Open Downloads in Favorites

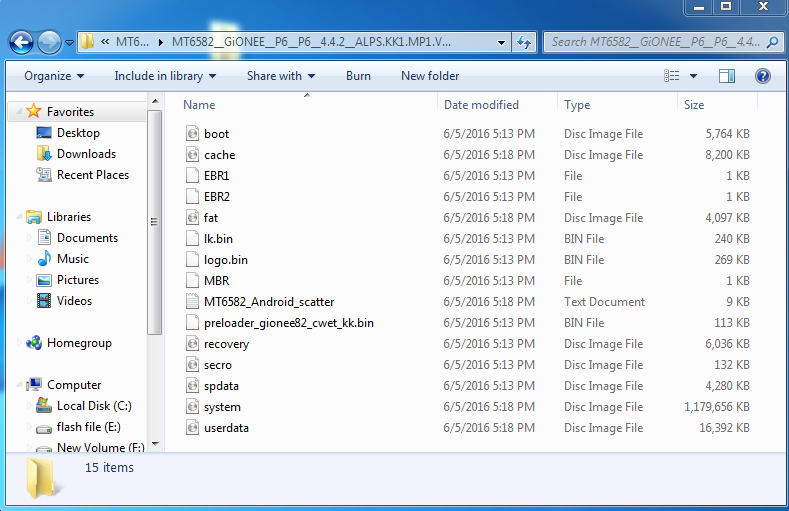(x=86, y=154)
